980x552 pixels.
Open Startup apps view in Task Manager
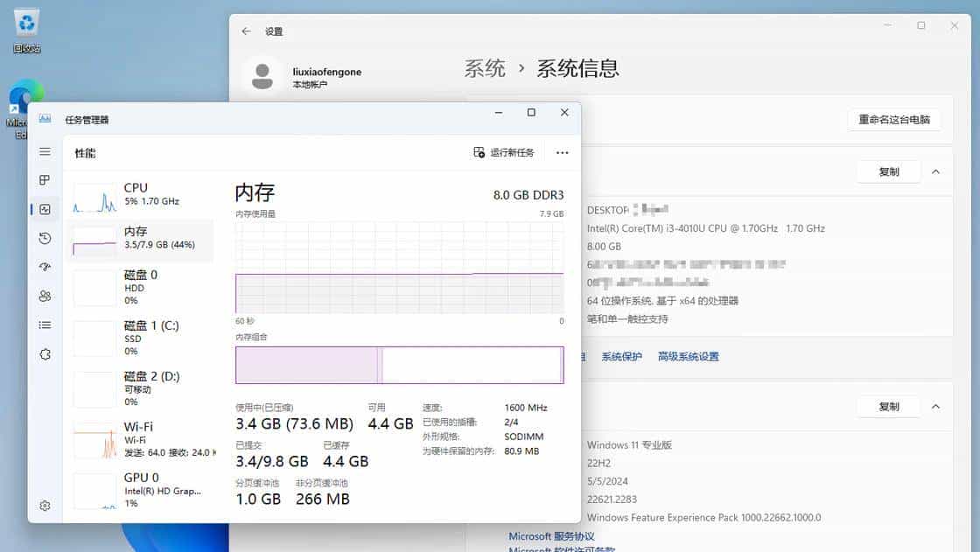point(45,267)
